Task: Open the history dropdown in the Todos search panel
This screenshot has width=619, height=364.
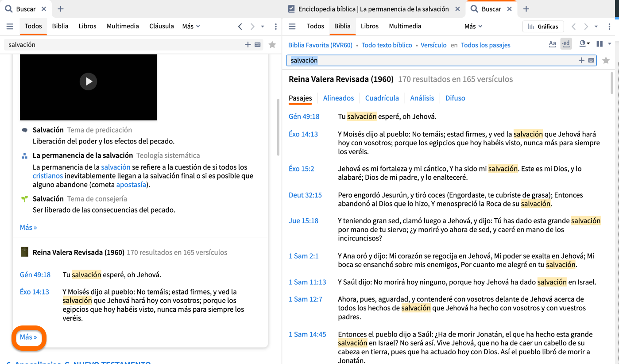Action: 263,27
